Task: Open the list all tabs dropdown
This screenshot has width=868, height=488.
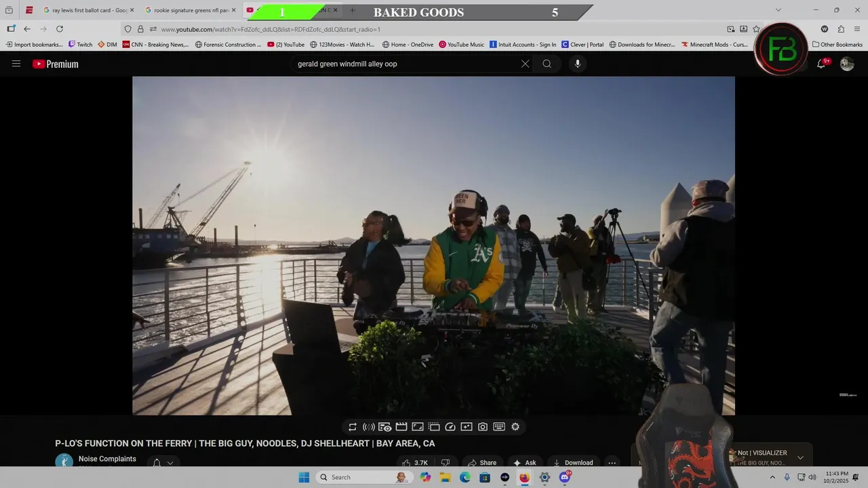Action: 778,10
